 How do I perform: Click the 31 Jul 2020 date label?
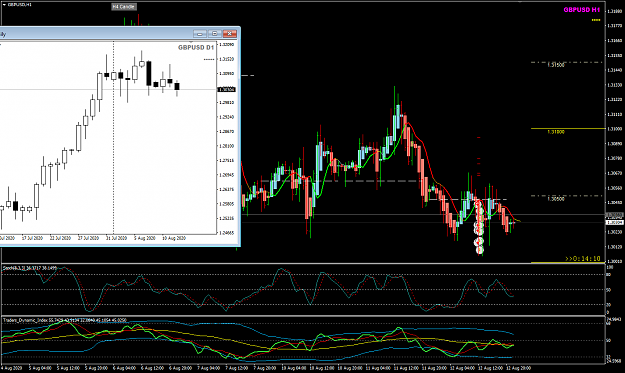[x=116, y=238]
